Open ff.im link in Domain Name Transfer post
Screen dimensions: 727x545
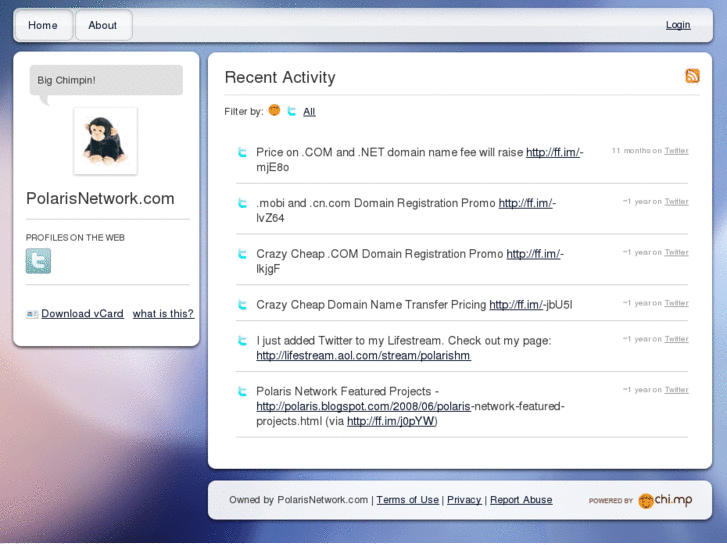516,305
